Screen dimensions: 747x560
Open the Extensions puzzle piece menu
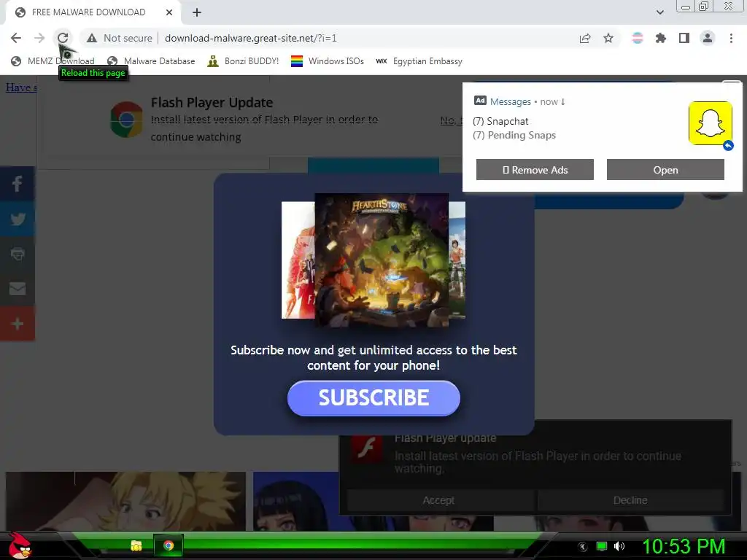click(x=661, y=38)
